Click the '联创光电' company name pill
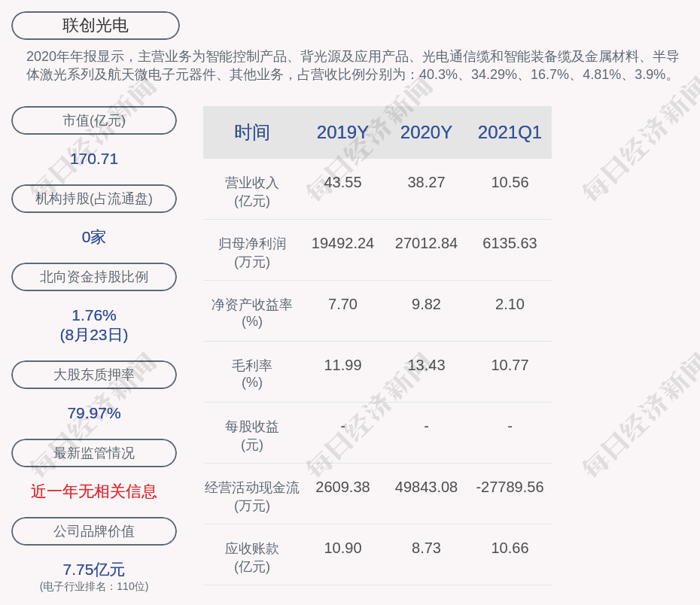 coord(96,26)
